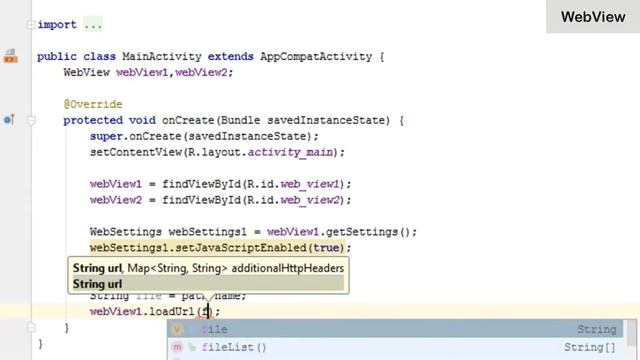Click the fold end marker at closing brace

[31, 328]
